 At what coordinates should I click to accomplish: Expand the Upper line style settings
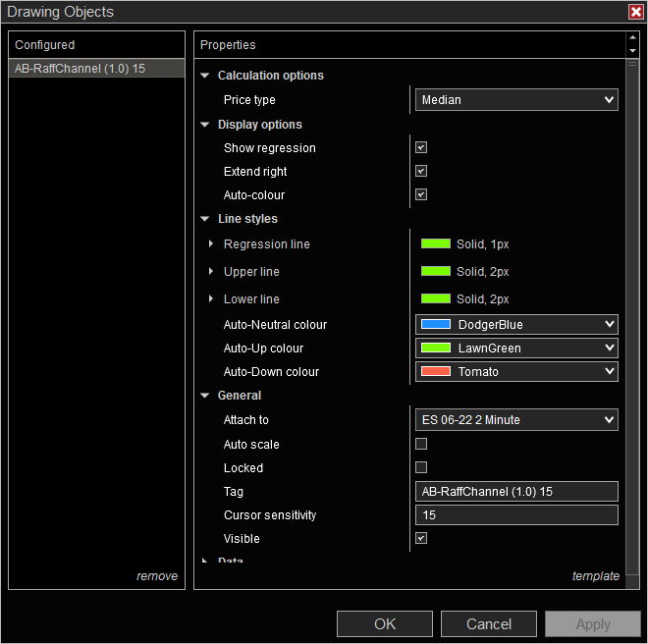(x=210, y=272)
